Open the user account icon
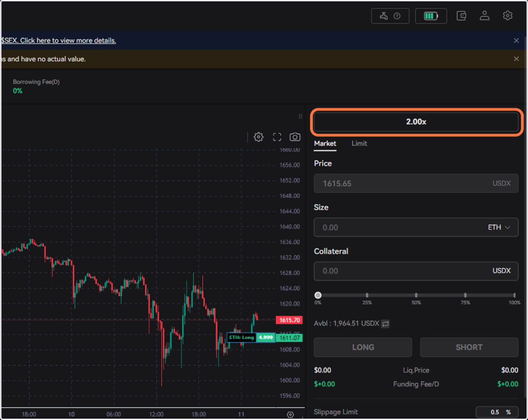Image resolution: width=528 pixels, height=420 pixels. (484, 16)
